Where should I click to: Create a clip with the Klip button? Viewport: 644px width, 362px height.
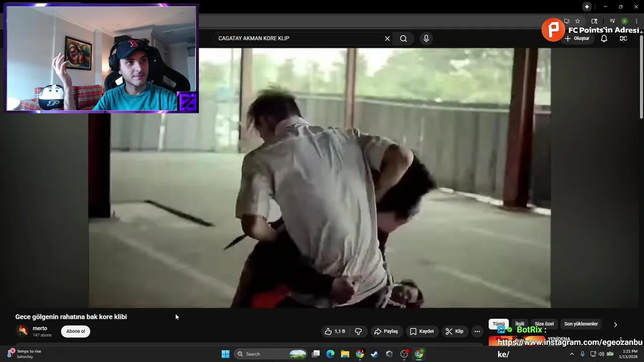[454, 331]
